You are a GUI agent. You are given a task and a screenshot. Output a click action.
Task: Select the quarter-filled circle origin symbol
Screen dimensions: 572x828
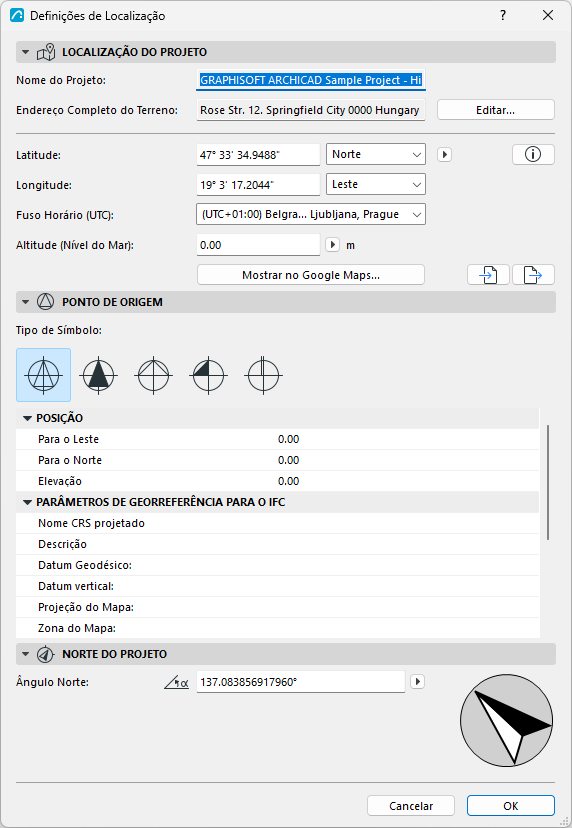point(208,375)
